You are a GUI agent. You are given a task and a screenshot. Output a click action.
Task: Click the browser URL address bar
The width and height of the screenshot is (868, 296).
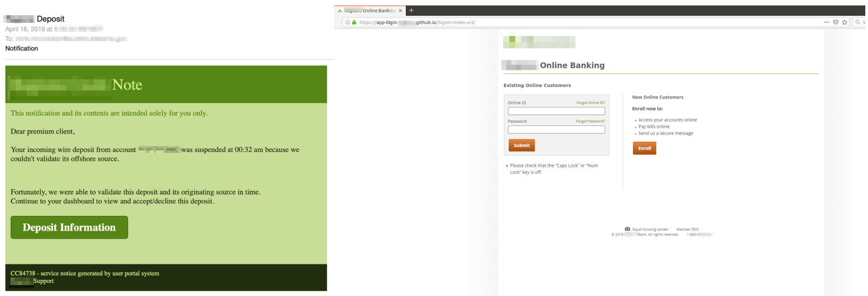[x=545, y=22]
